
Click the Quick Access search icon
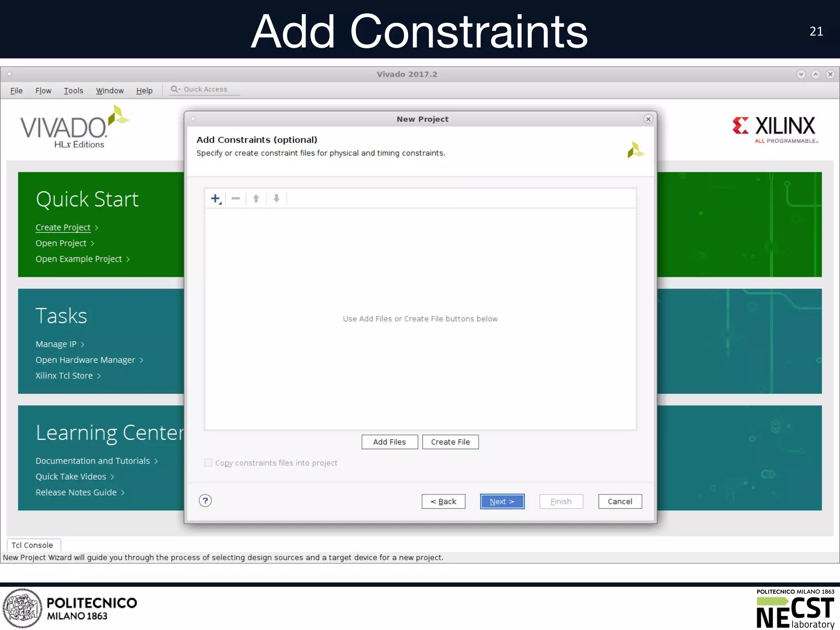click(x=176, y=89)
